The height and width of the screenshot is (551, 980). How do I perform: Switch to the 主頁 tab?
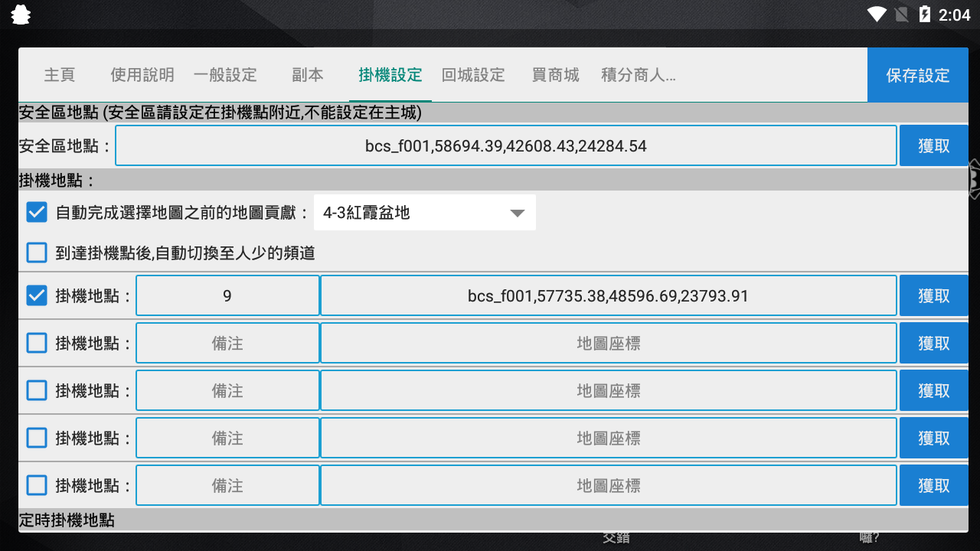60,75
